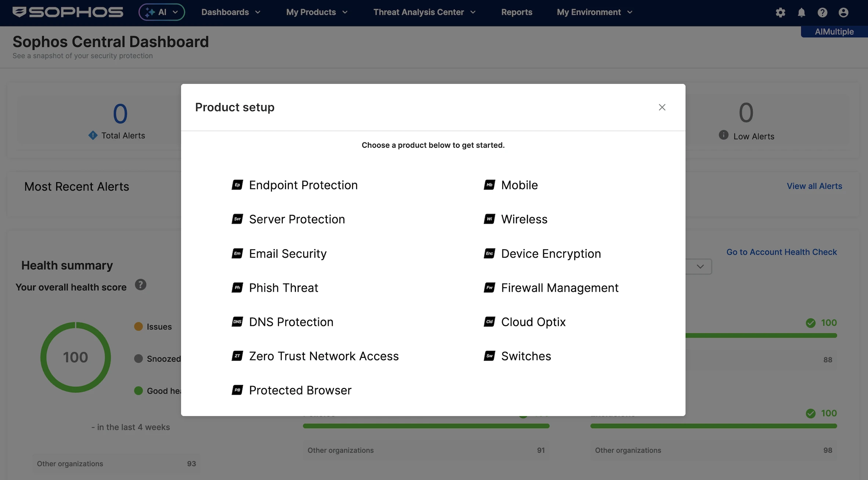Viewport: 868px width, 480px height.
Task: Open the user account profile icon
Action: tap(844, 12)
